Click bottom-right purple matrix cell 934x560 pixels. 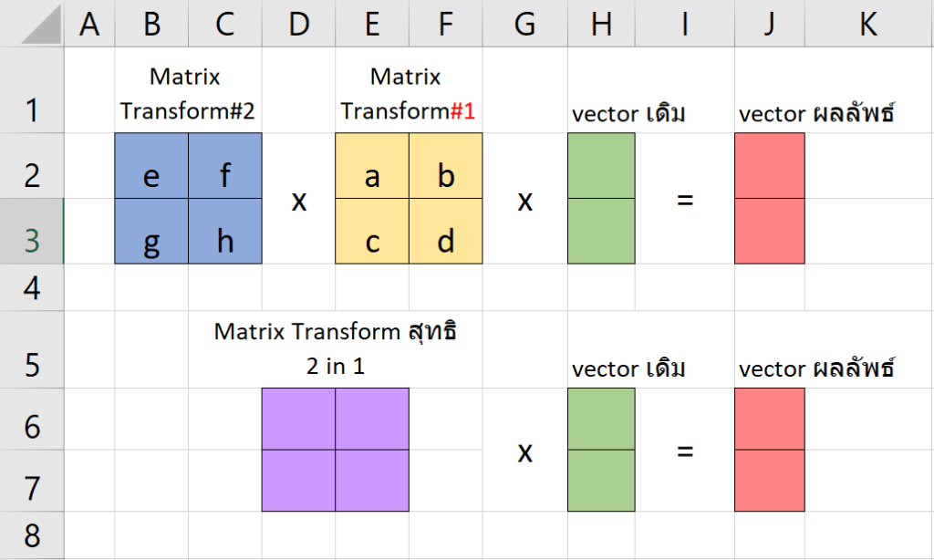pos(372,481)
